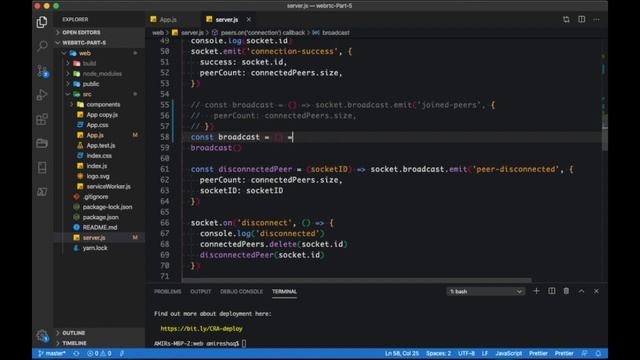The image size is (640, 360).
Task: Open the bash terminal selector dropdown
Action: tap(485, 291)
